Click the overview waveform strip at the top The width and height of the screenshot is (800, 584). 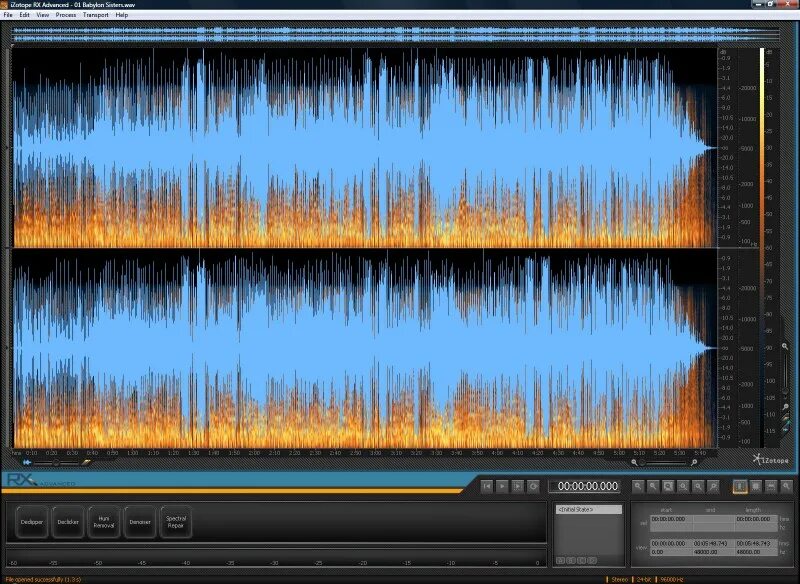click(x=395, y=34)
